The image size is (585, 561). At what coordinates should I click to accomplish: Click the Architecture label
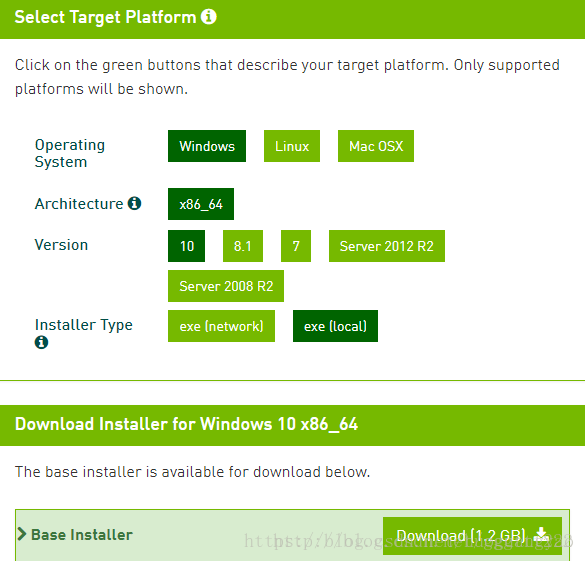79,204
